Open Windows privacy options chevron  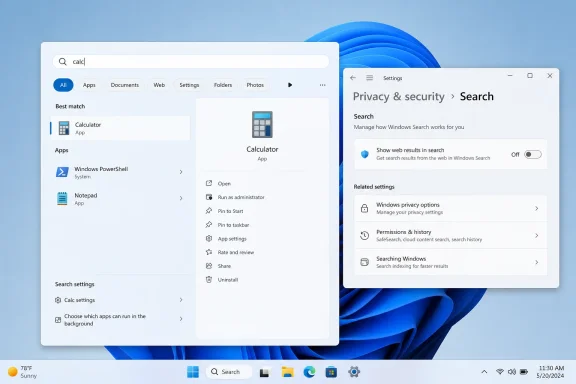(x=537, y=208)
